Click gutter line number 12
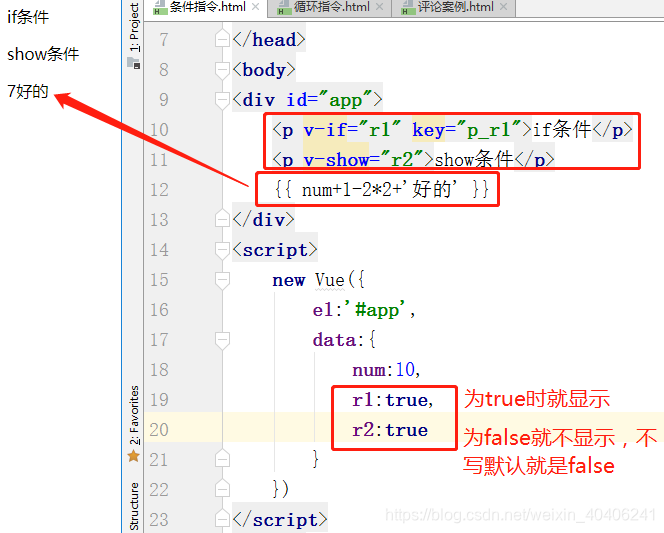 (159, 190)
